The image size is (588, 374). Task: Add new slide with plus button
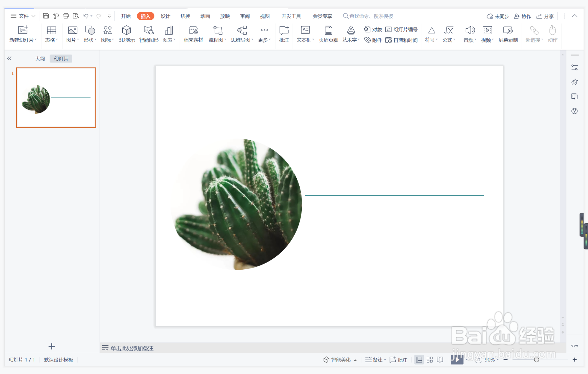tap(52, 346)
